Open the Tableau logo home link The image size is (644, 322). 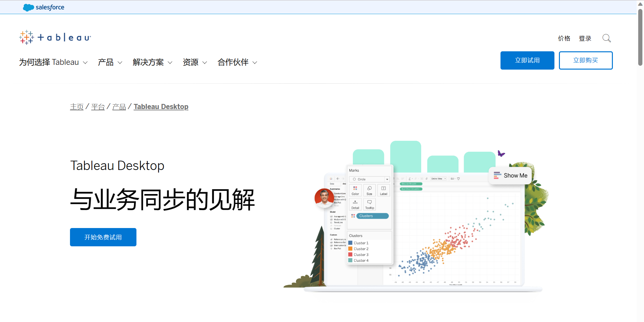(x=55, y=38)
